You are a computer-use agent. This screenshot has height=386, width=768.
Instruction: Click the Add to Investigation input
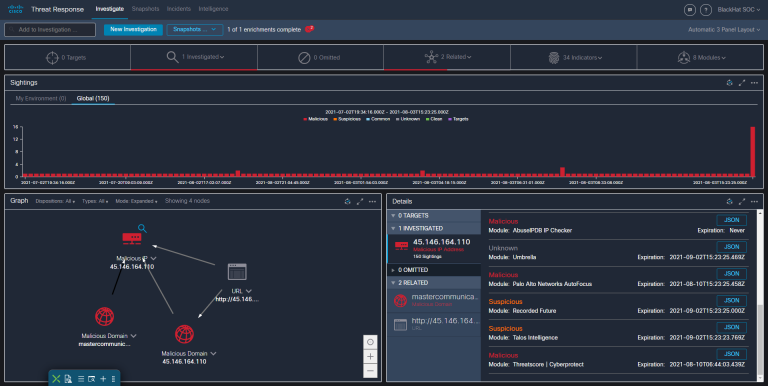(x=50, y=29)
